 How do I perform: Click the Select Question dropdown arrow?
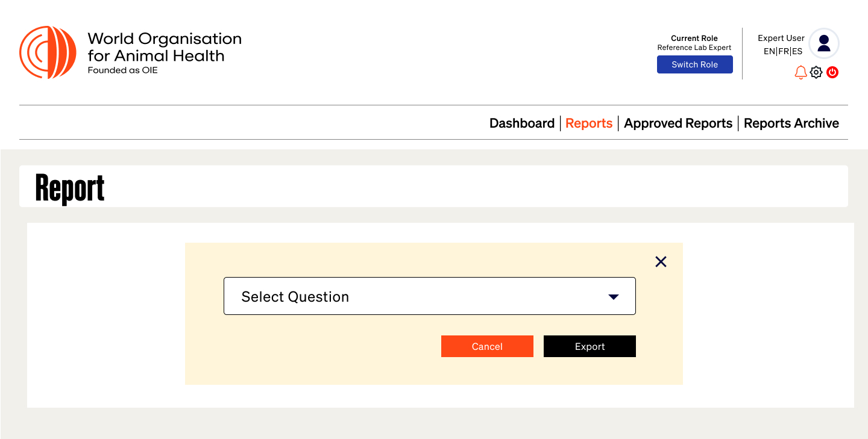point(614,297)
